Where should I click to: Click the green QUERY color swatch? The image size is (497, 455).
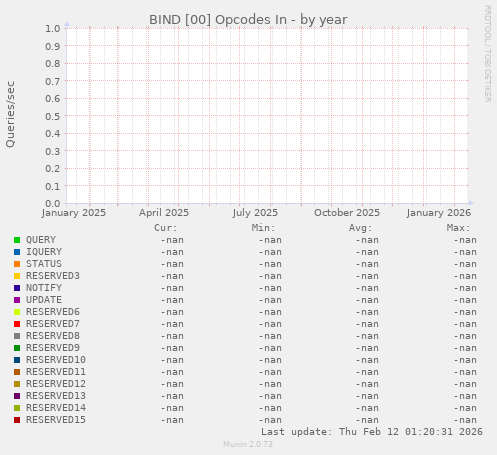(17, 240)
